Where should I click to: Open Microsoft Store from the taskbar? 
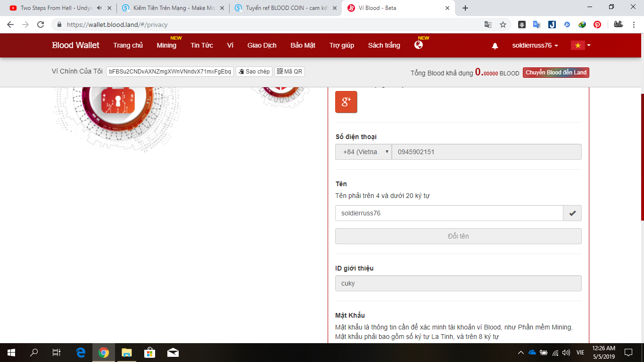click(149, 353)
